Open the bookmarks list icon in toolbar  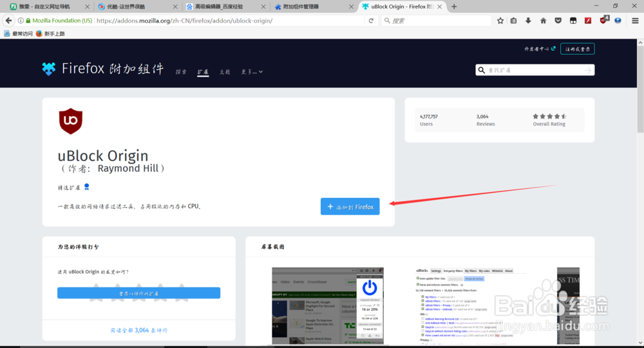[x=514, y=21]
